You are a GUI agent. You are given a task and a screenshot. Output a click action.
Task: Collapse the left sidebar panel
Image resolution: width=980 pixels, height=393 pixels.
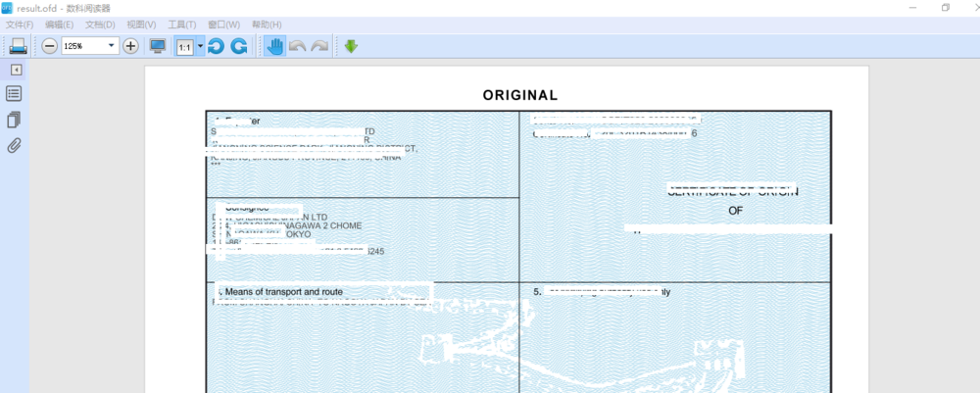(x=16, y=70)
